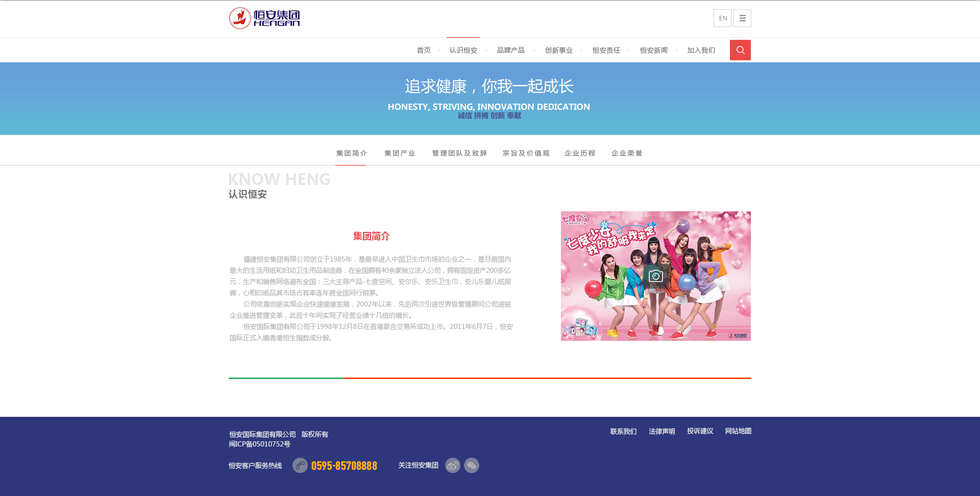980x496 pixels.
Task: Click the 关注恒安集团 footer label
Action: point(418,465)
